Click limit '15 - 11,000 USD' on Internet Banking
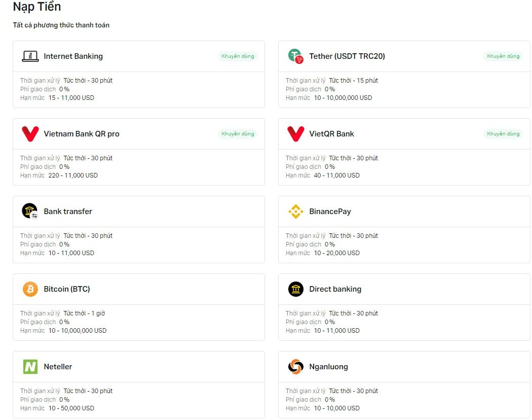Viewport: 532px width, 420px height. click(71, 98)
